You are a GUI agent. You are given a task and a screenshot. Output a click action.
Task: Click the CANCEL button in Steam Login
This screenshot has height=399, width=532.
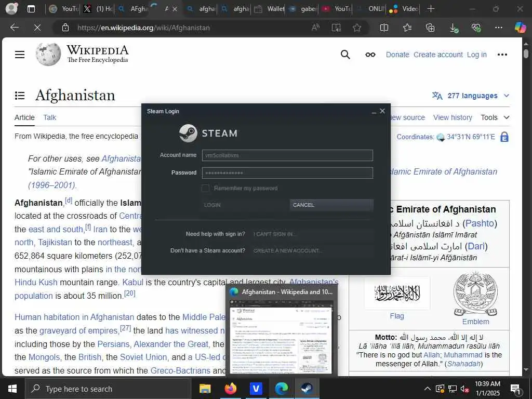[x=331, y=205]
